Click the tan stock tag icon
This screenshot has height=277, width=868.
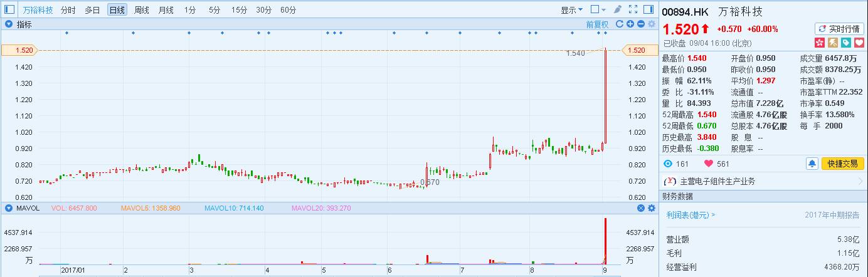coord(833,43)
